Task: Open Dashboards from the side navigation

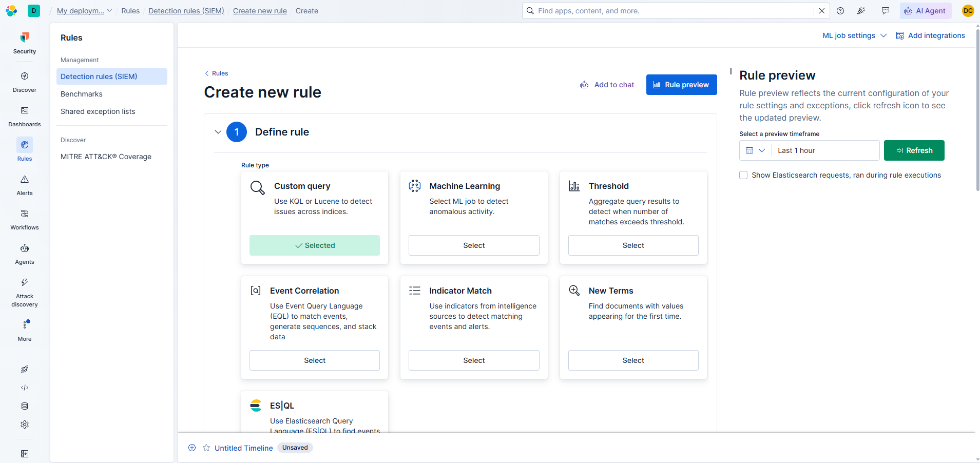Action: (x=25, y=116)
